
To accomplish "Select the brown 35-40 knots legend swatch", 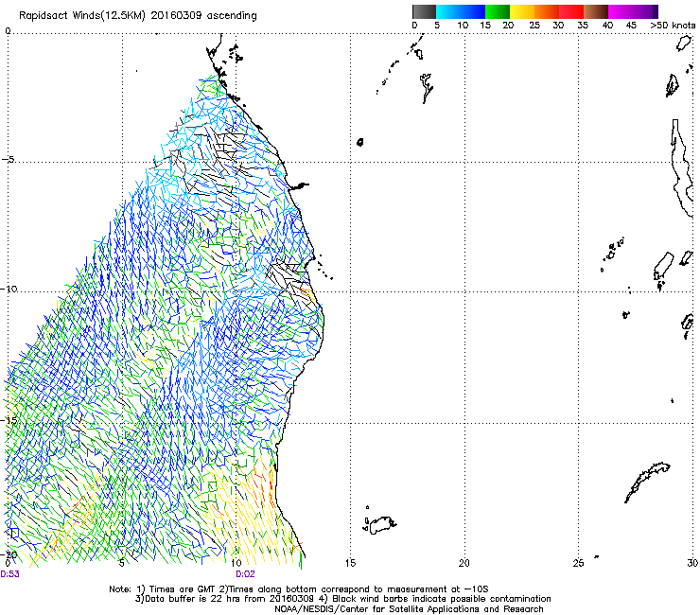I will point(596,11).
